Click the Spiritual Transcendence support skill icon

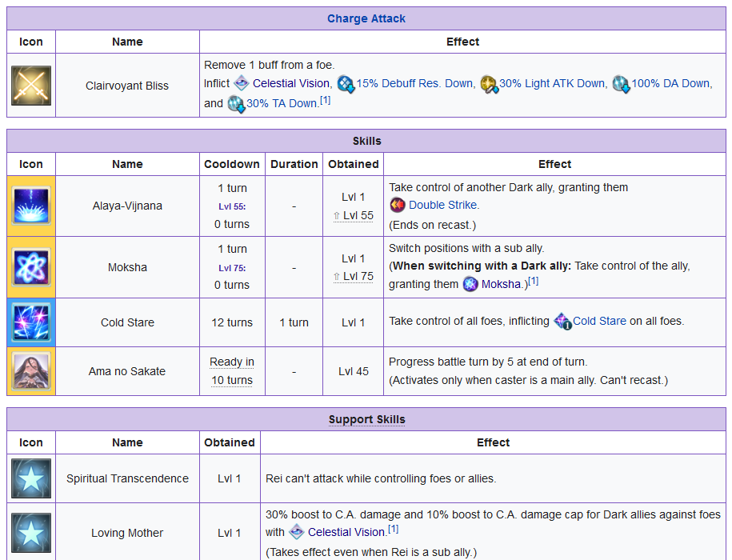tap(31, 478)
